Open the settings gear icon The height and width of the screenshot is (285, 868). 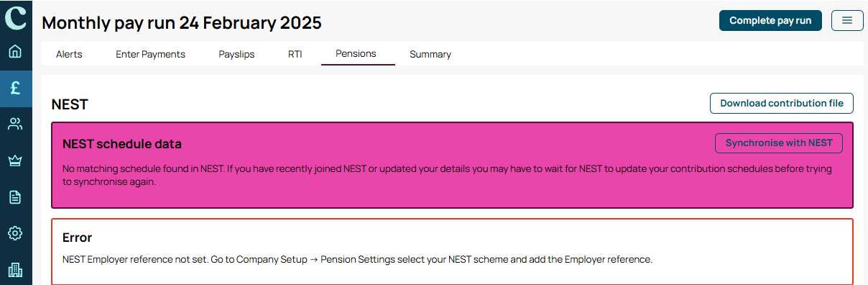coord(15,233)
